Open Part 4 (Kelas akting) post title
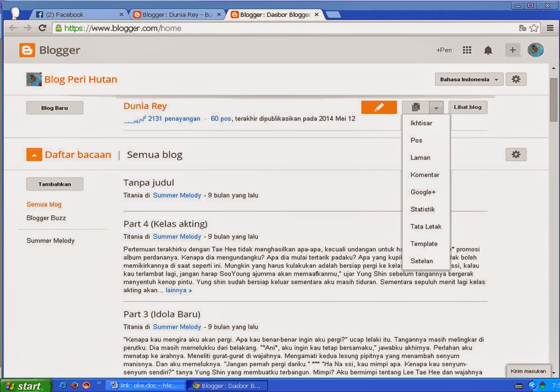 (165, 224)
